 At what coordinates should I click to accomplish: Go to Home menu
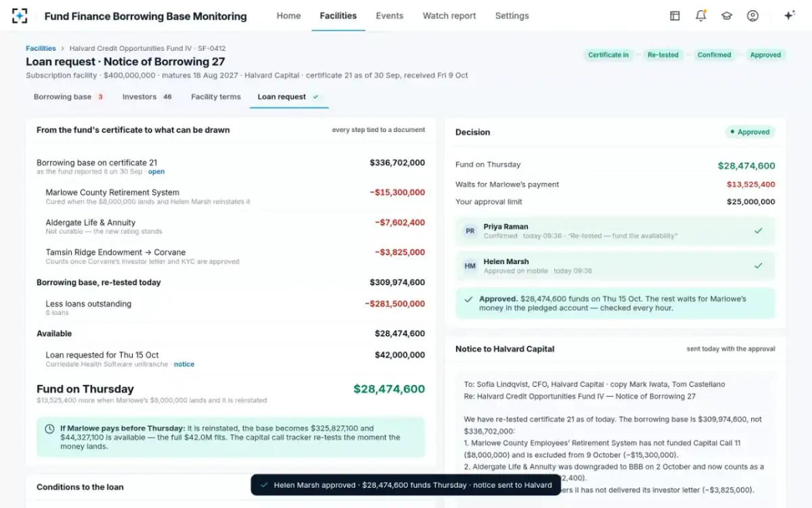click(x=289, y=16)
